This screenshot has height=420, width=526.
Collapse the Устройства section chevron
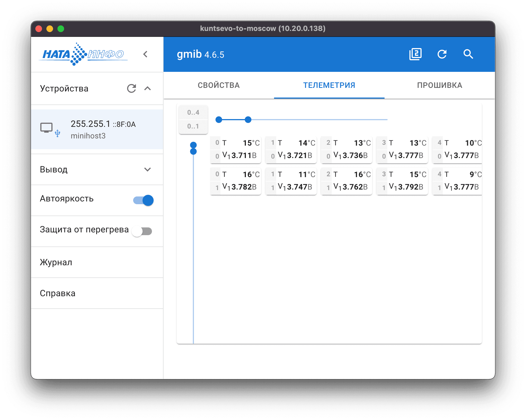(x=148, y=88)
